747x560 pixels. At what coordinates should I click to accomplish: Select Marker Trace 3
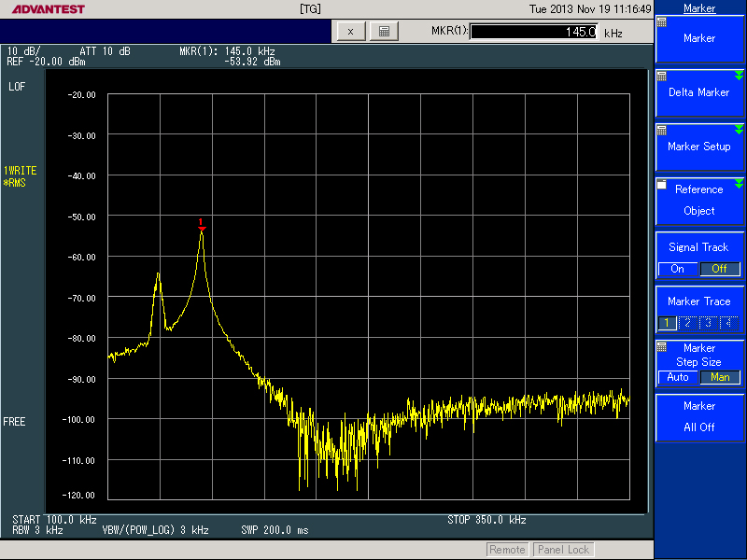point(709,323)
